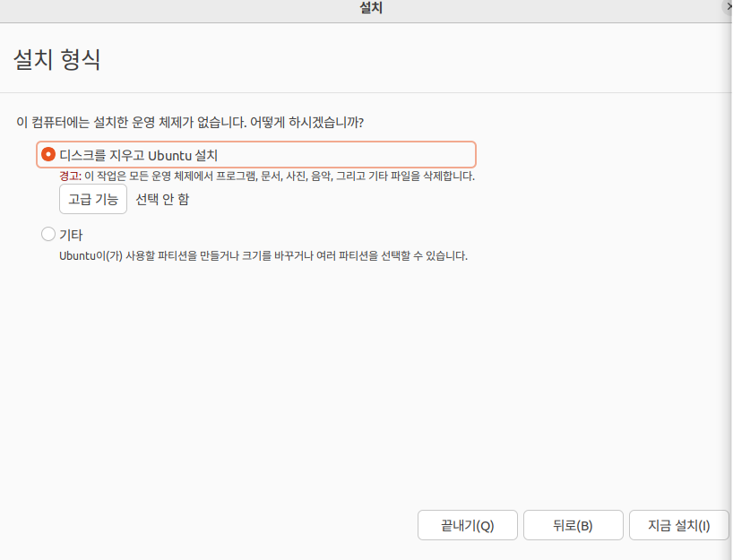Image resolution: width=733 pixels, height=560 pixels.
Task: Select the '기타' radio option
Action: (48, 234)
